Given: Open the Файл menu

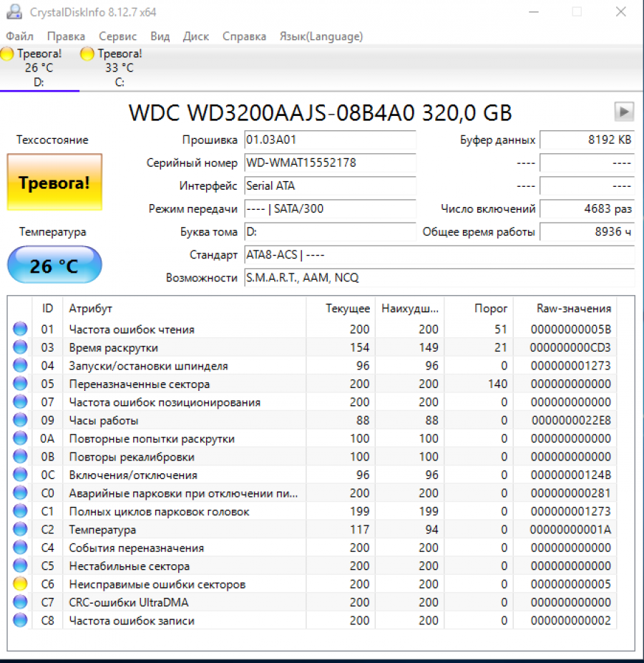Looking at the screenshot, I should pos(19,36).
